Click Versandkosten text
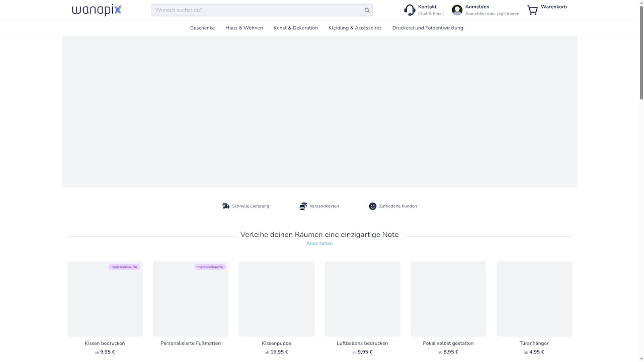The height and width of the screenshot is (362, 644). click(x=324, y=206)
